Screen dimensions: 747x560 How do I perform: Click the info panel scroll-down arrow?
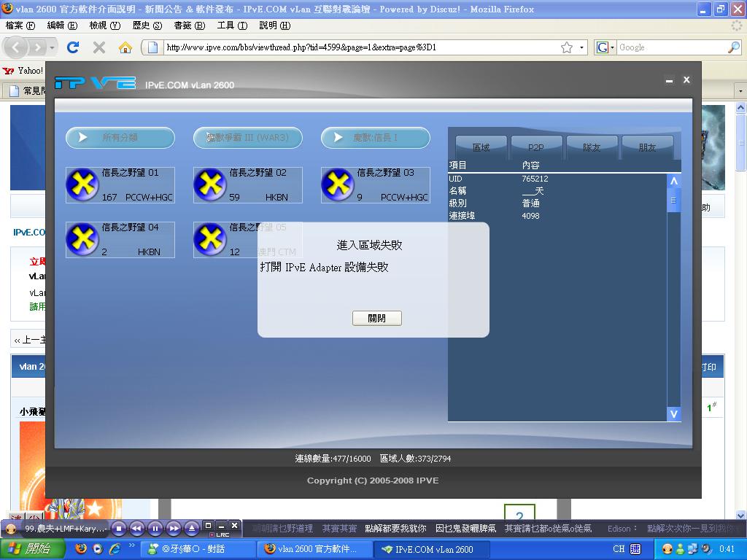click(673, 414)
